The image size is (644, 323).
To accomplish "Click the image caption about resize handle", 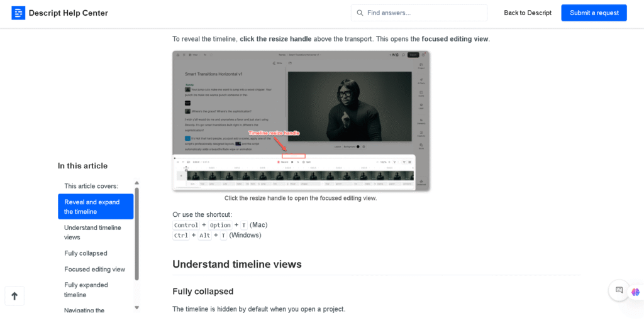I will [x=301, y=198].
